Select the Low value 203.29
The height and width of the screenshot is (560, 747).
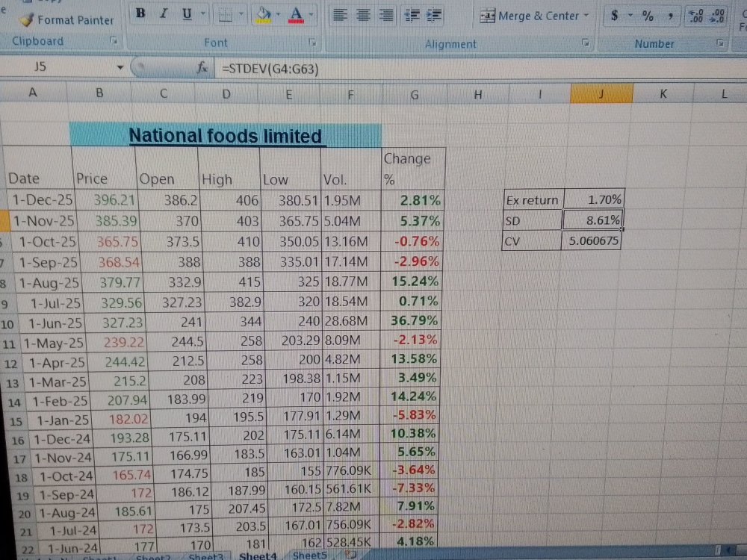(293, 340)
